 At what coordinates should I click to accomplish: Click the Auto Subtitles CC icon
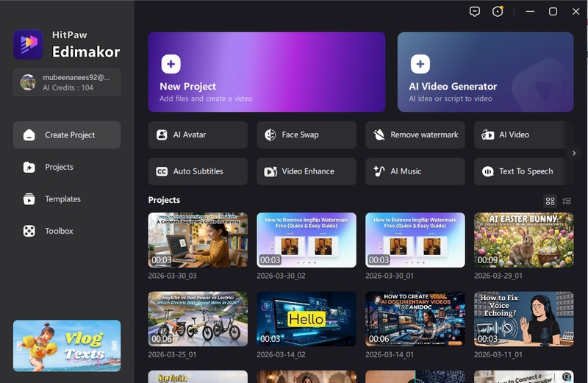pyautogui.click(x=162, y=171)
